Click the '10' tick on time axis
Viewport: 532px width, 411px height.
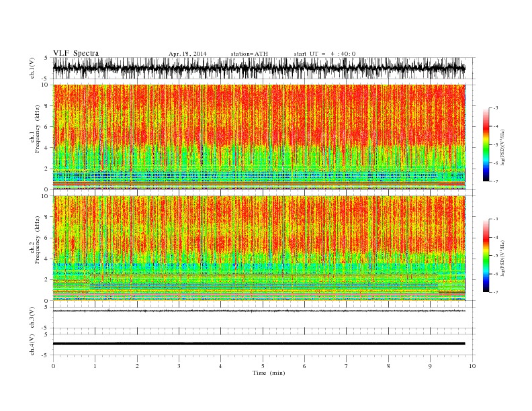point(472,366)
